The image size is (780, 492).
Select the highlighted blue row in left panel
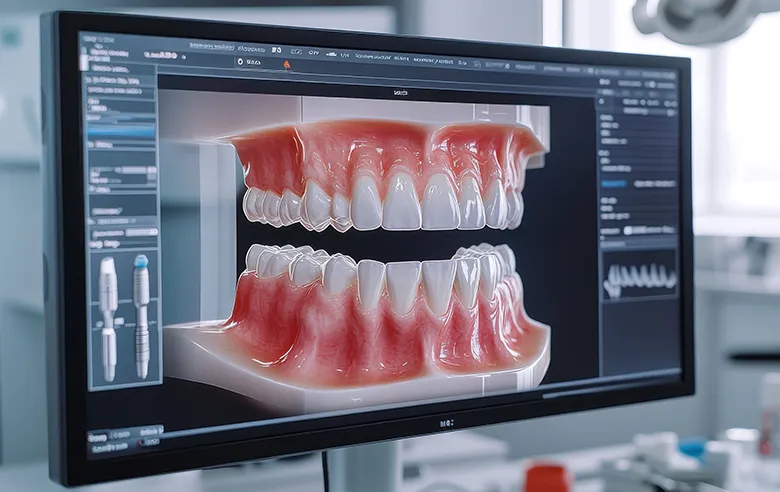(x=121, y=130)
